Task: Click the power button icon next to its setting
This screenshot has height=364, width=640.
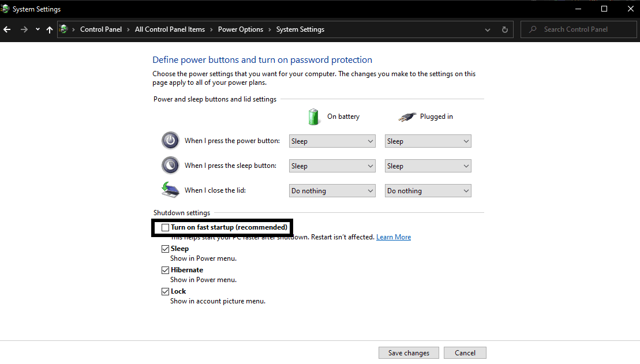Action: coord(170,140)
